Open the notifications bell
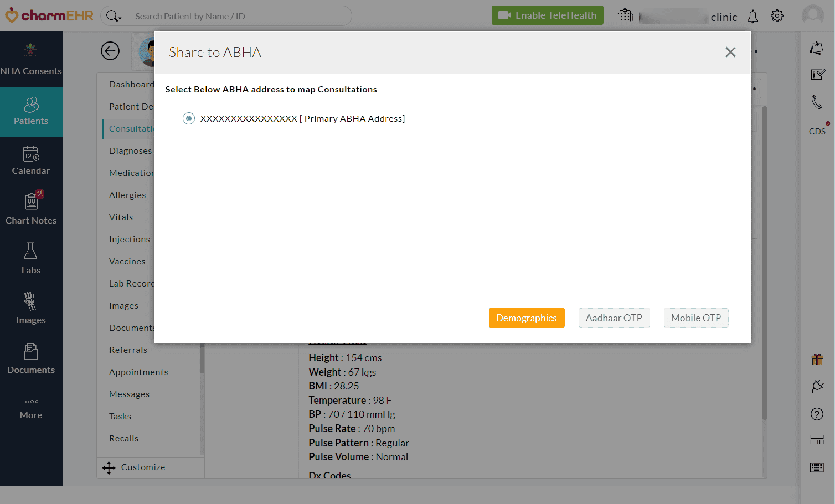The width and height of the screenshot is (835, 504). click(x=752, y=17)
